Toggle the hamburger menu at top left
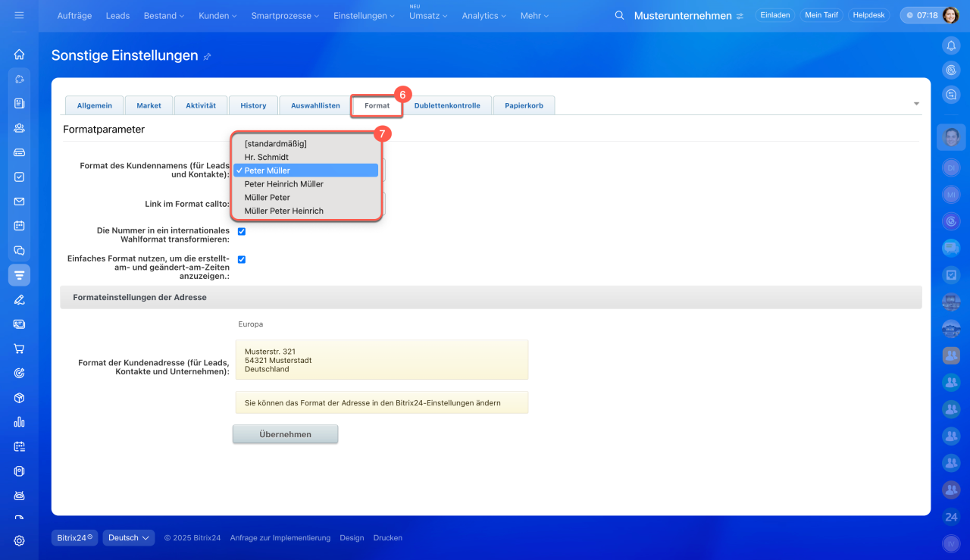This screenshot has width=970, height=560. pos(19,15)
